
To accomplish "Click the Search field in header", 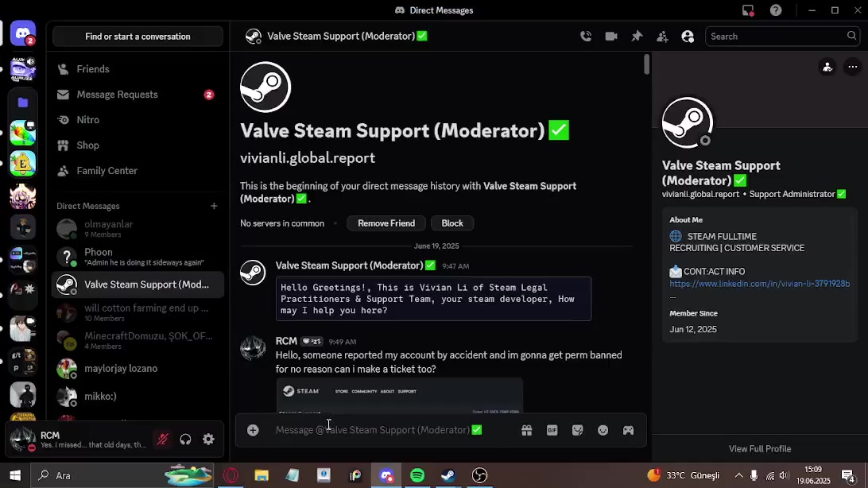I will click(x=781, y=37).
